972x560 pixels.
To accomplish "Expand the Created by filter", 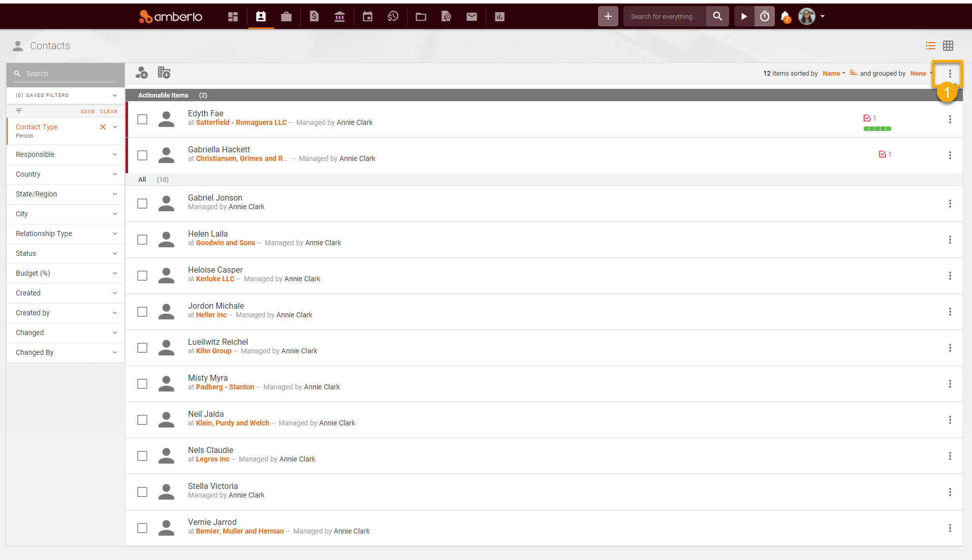I will [66, 313].
